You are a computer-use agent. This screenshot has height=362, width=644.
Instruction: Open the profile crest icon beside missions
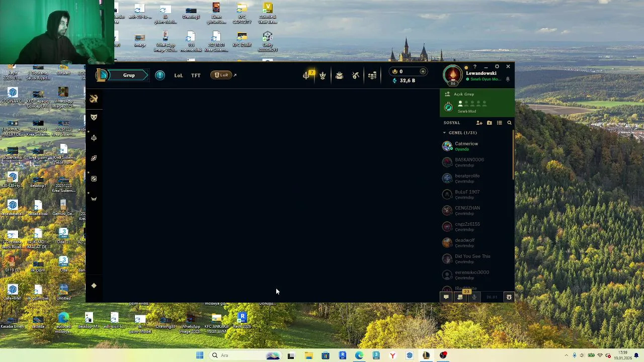click(323, 75)
